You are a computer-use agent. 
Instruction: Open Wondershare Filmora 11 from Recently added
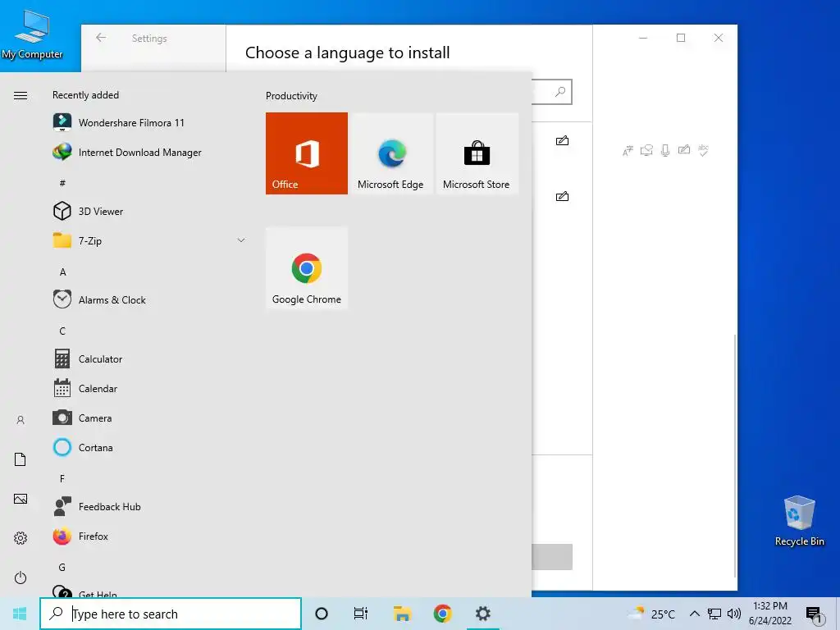pos(131,123)
